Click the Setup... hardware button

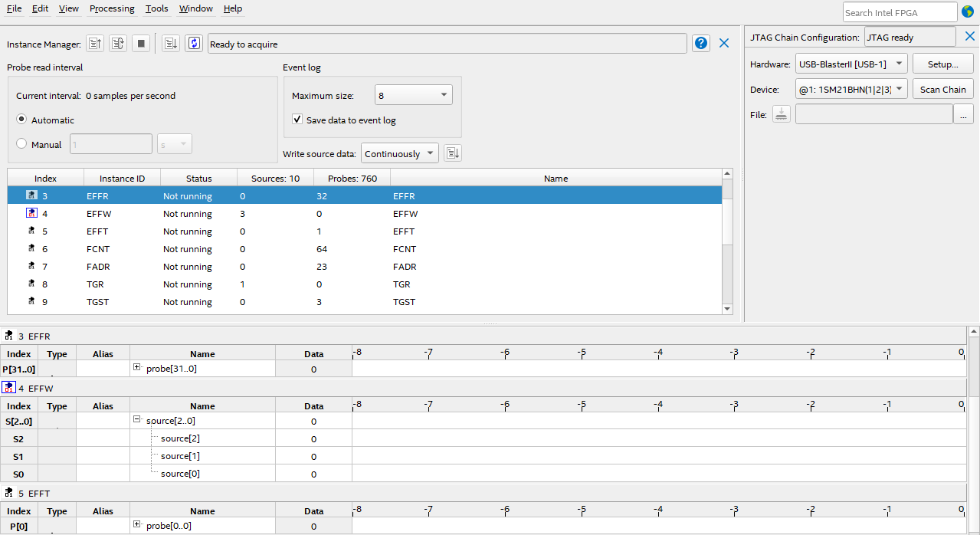tap(942, 64)
